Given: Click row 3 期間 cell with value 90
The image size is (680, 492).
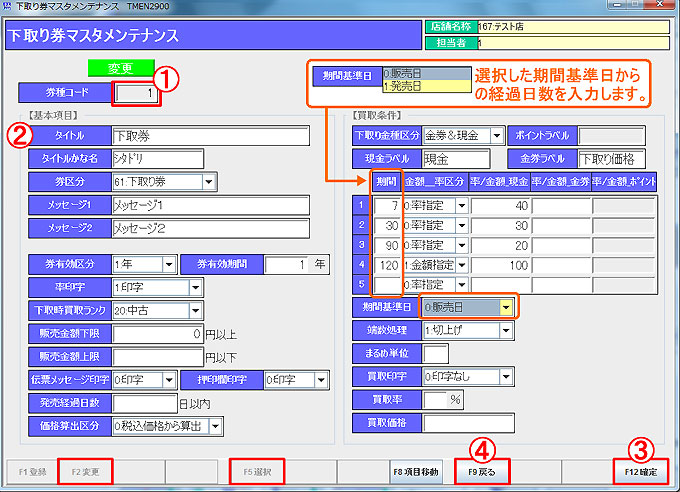Looking at the screenshot, I should [387, 245].
